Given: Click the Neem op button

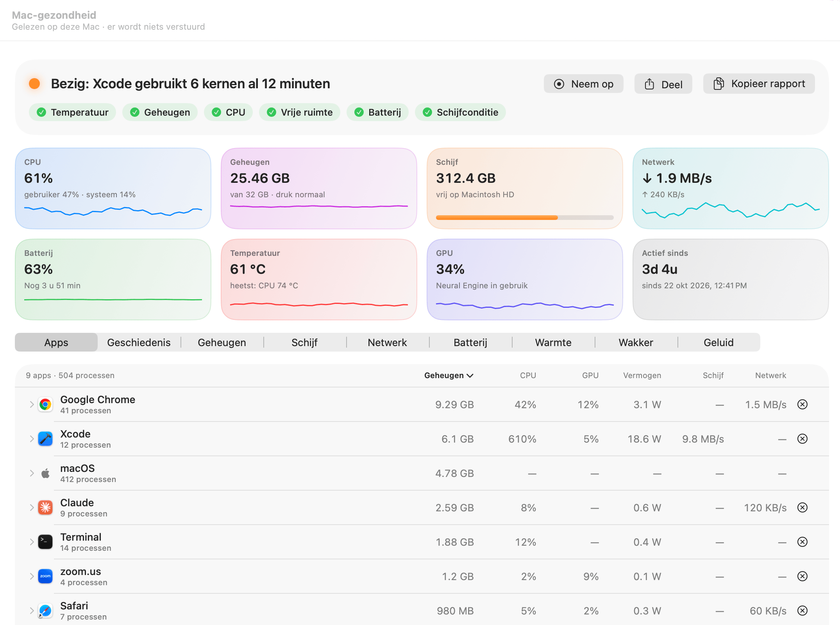Looking at the screenshot, I should coord(584,84).
